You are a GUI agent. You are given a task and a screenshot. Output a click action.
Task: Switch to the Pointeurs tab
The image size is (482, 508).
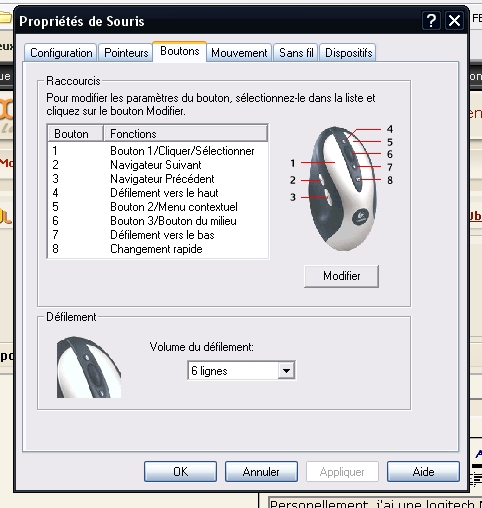point(126,53)
